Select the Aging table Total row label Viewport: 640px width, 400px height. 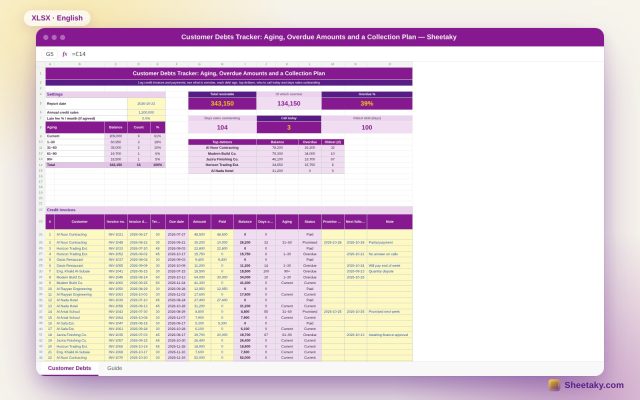pos(75,165)
